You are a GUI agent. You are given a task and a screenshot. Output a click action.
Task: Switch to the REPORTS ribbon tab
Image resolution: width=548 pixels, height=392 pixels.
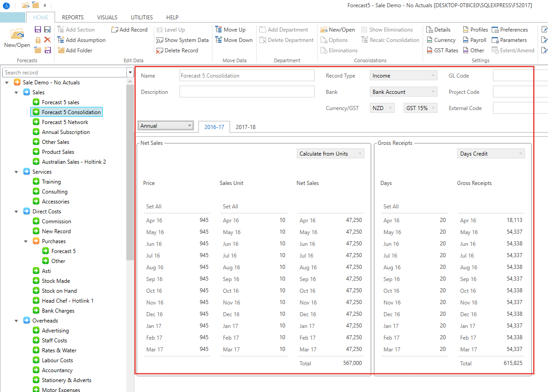[x=73, y=18]
